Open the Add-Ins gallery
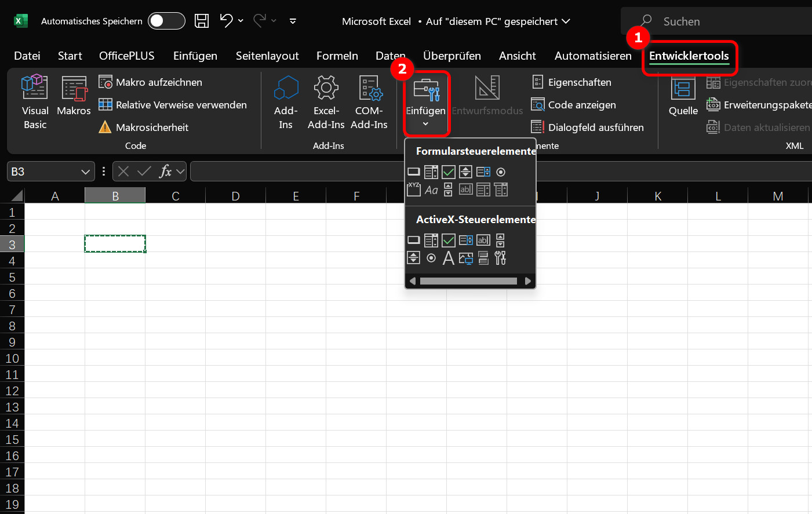The image size is (812, 514). pyautogui.click(x=286, y=102)
